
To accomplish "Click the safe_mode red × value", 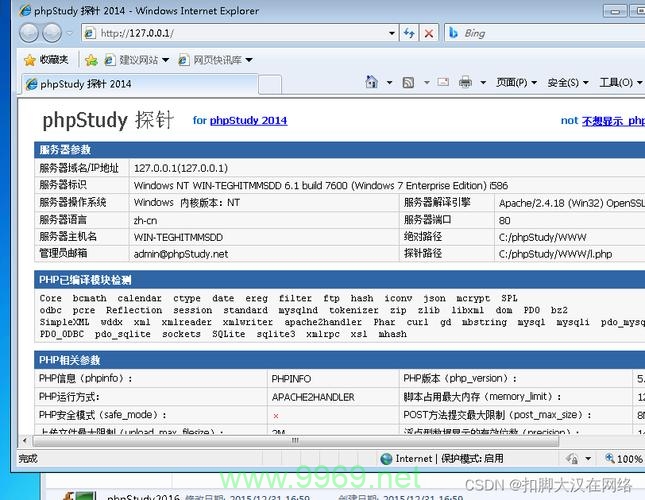I will tap(276, 416).
